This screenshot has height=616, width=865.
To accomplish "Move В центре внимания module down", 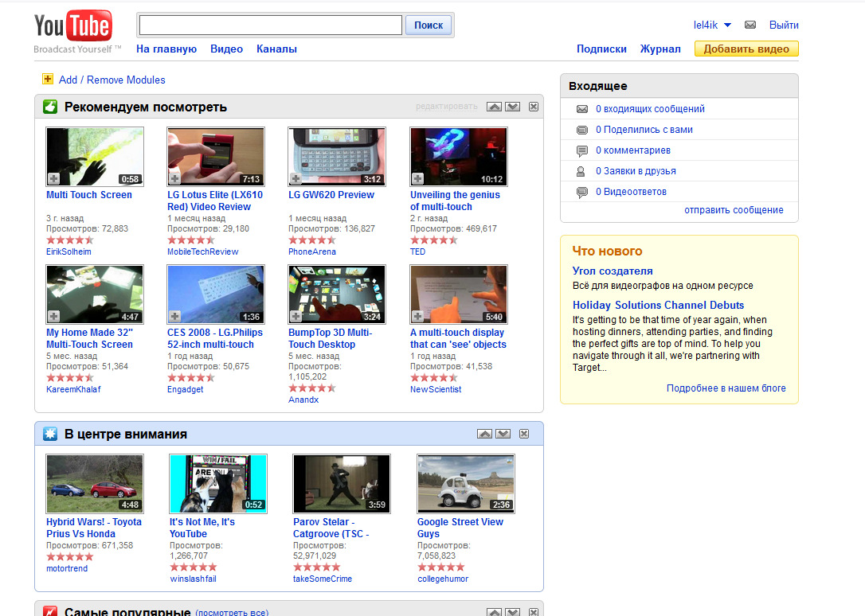I will tap(503, 434).
